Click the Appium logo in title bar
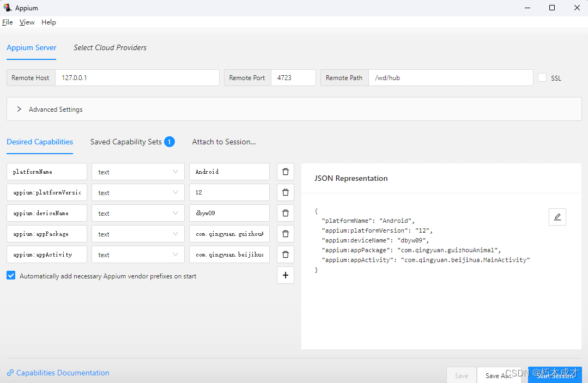 coord(7,8)
